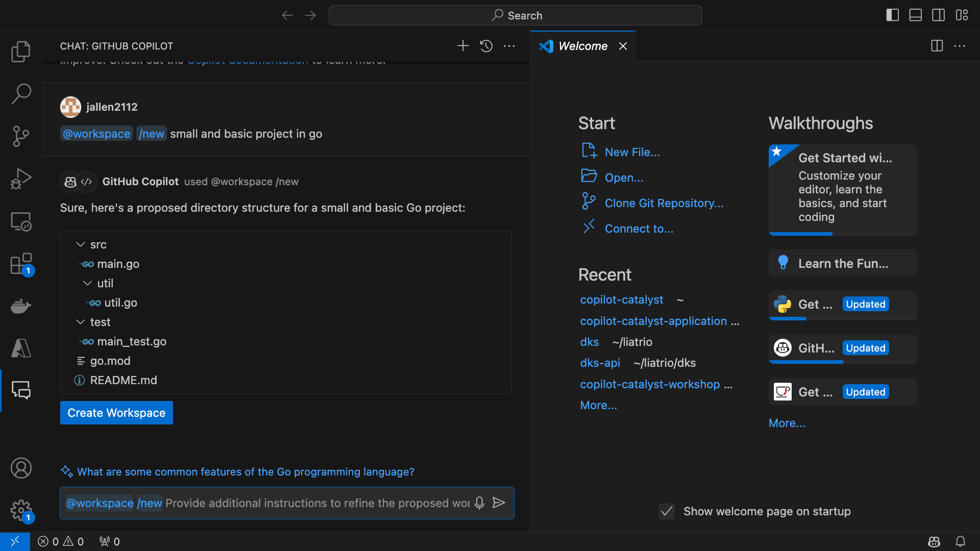Viewport: 980px width, 551px height.
Task: Toggle bottom panel layout icon
Action: tap(916, 15)
